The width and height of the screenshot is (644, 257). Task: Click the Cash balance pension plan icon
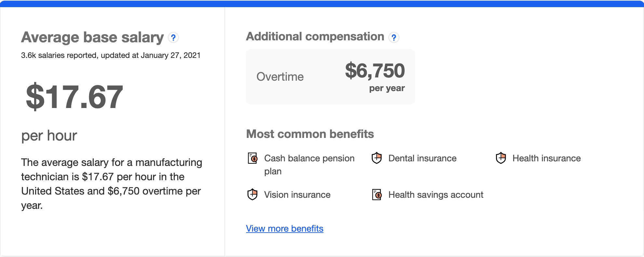tap(253, 158)
